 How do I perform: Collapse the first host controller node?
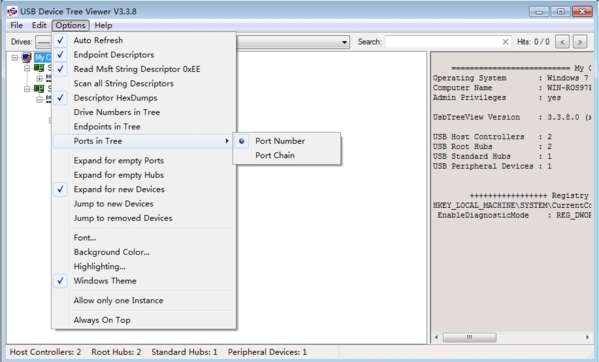(x=27, y=68)
